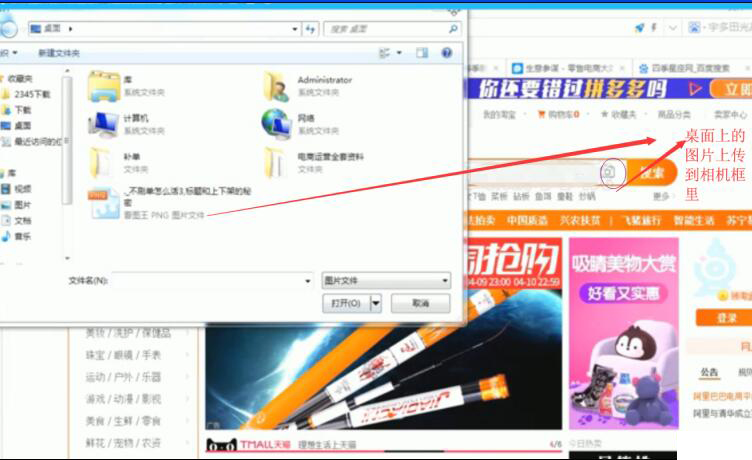Select the 网络 item in the file list
Image resolution: width=752 pixels, height=460 pixels.
point(301,124)
